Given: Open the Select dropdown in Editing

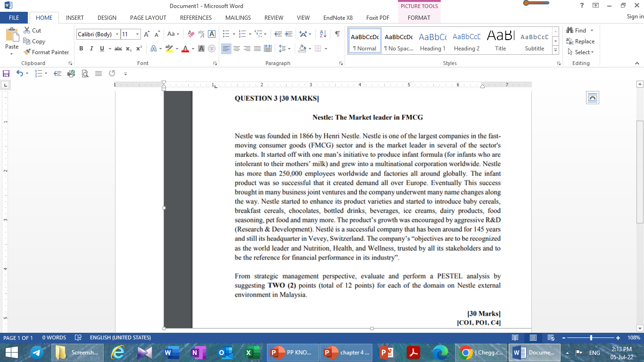Looking at the screenshot, I should click(x=580, y=52).
